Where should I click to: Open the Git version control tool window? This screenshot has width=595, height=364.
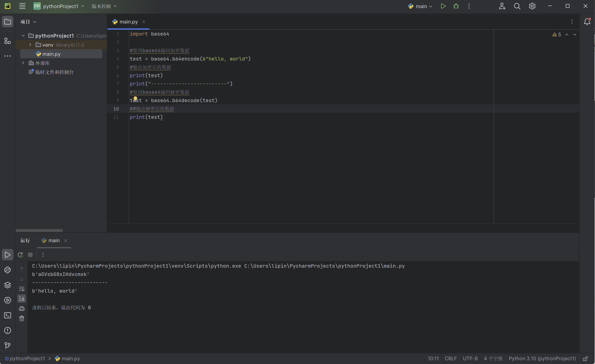coord(8,345)
